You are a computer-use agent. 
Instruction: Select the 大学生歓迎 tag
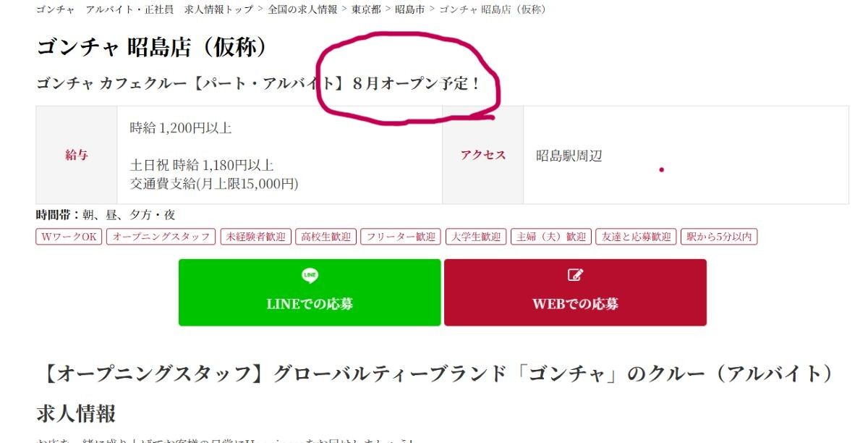[x=476, y=237]
